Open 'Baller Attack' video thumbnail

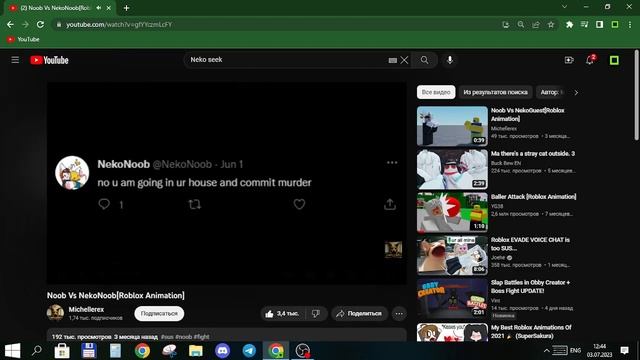click(452, 212)
